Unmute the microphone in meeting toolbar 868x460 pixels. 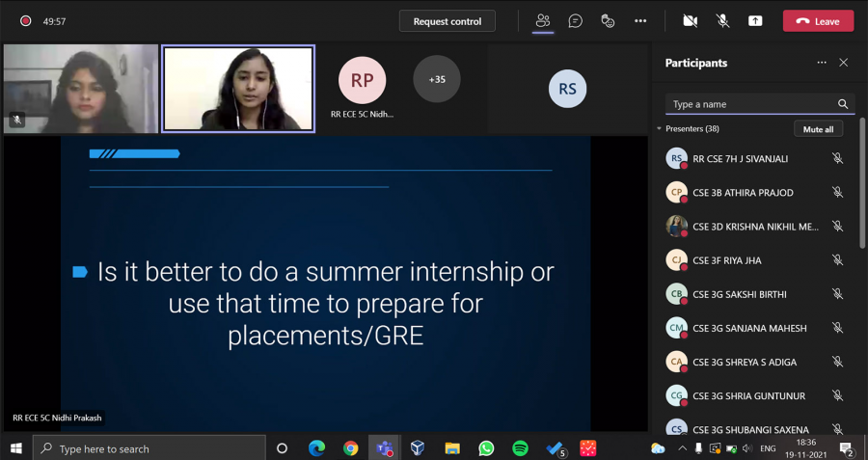pyautogui.click(x=722, y=20)
